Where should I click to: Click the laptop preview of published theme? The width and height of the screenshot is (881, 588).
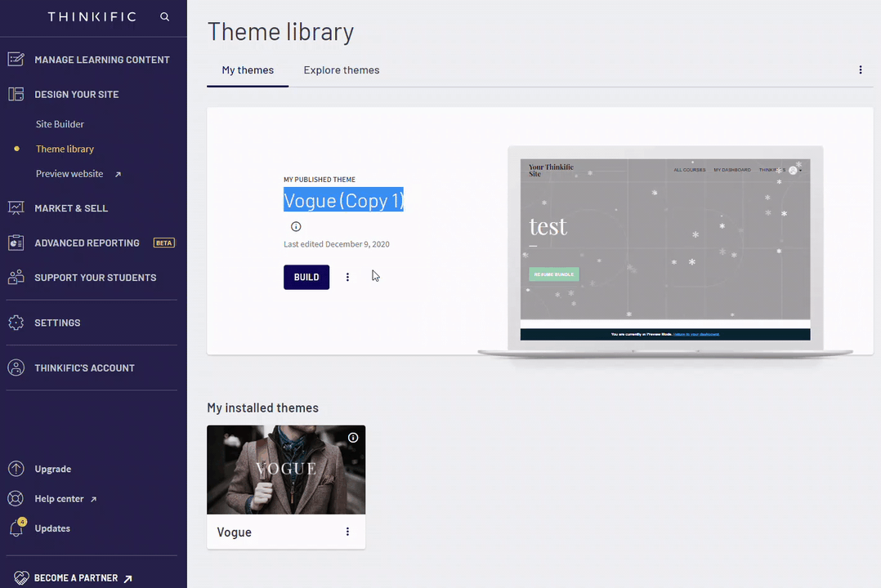click(x=665, y=249)
